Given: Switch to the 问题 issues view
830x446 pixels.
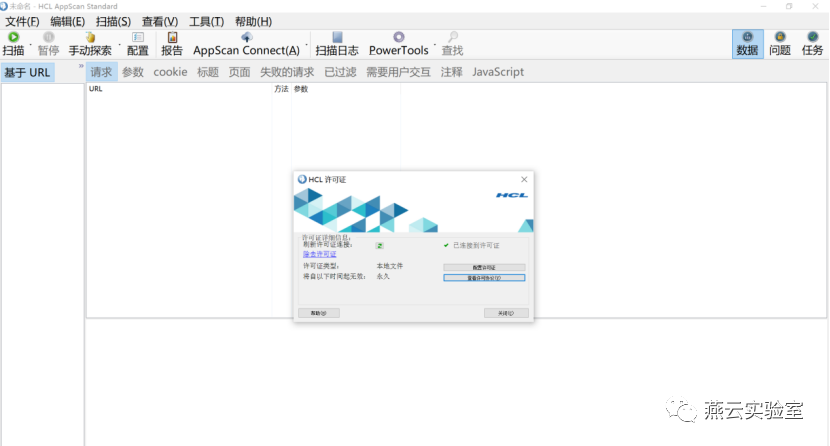Looking at the screenshot, I should click(780, 43).
